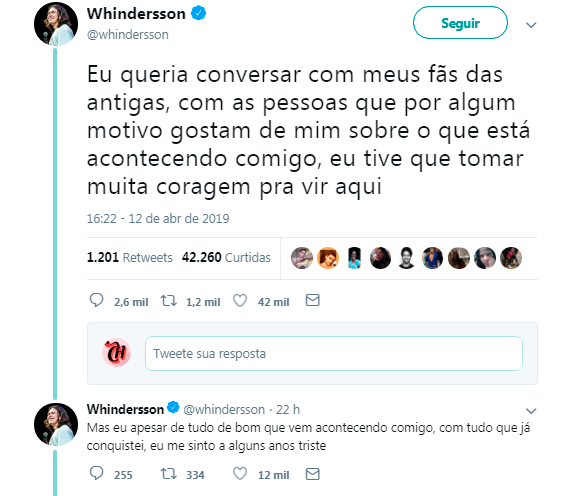Screen dimensions: 568x496
Task: Retweet the second tweet with 334 retweets
Action: [169, 474]
